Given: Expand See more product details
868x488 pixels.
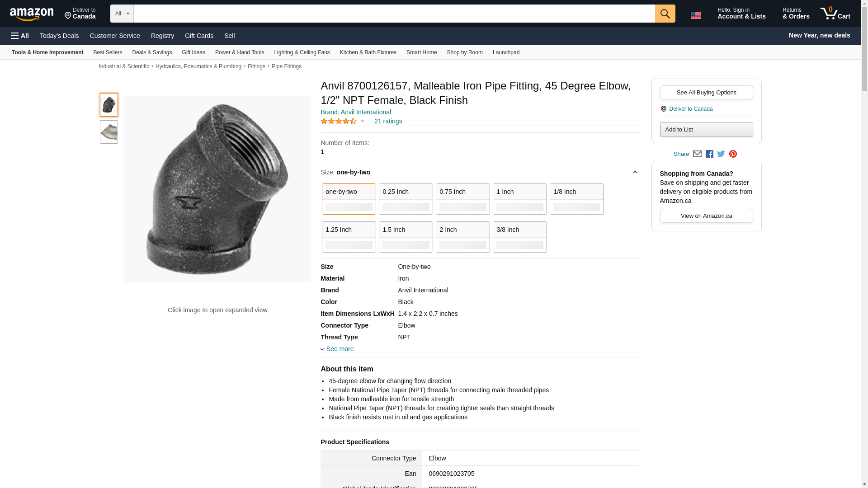Looking at the screenshot, I should tap(340, 349).
